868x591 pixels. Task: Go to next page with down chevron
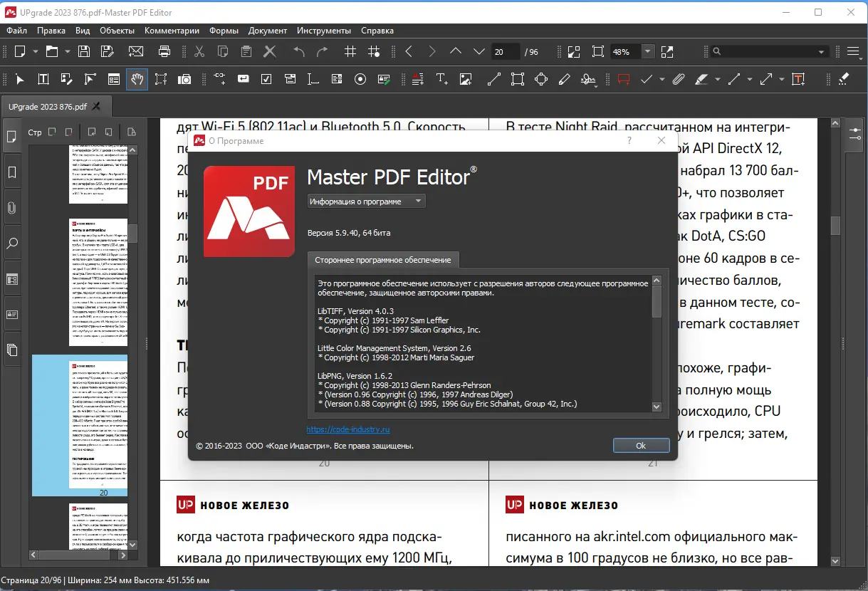click(x=479, y=51)
